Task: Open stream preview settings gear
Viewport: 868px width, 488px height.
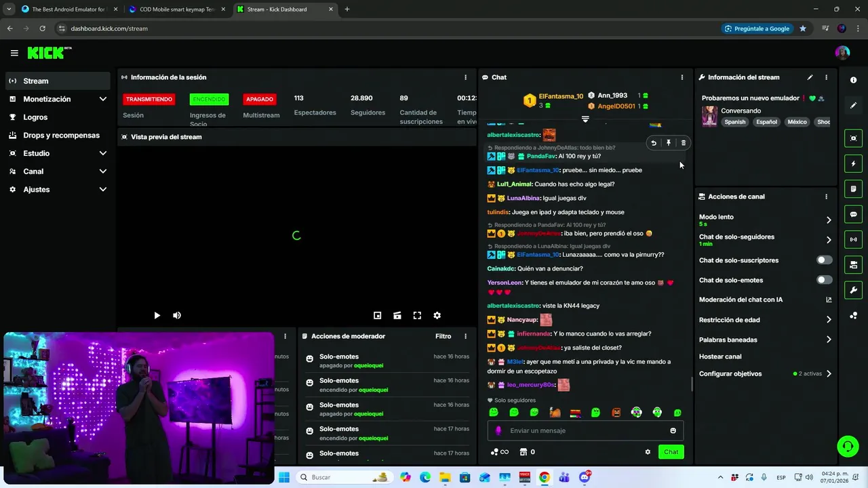Action: click(x=437, y=315)
